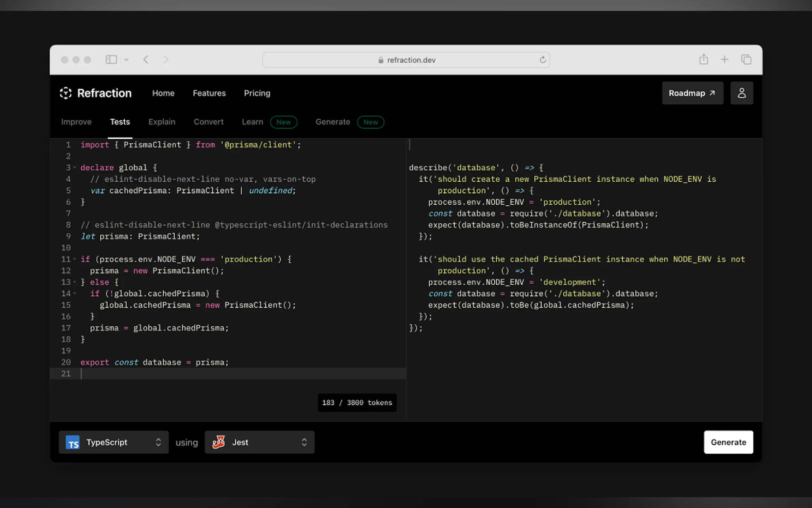Click the browser forward arrow

tap(166, 60)
